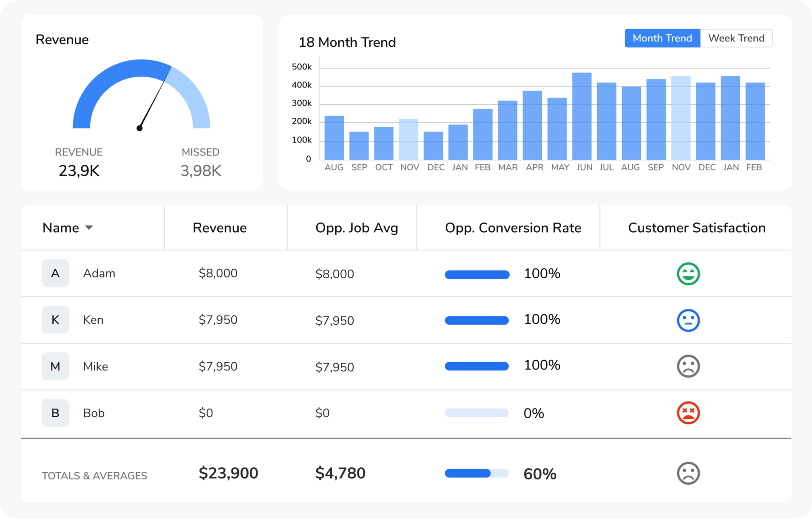This screenshot has height=520, width=812.
Task: Switch to the Week Trend view
Action: pyautogui.click(x=736, y=38)
